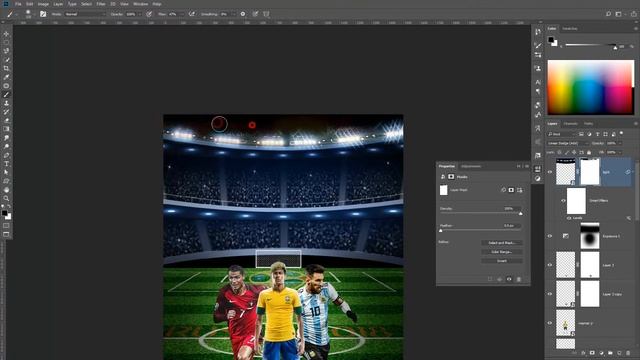Select the Exposure 1 layer mask thumbnail
640x360 pixels.
click(x=590, y=236)
